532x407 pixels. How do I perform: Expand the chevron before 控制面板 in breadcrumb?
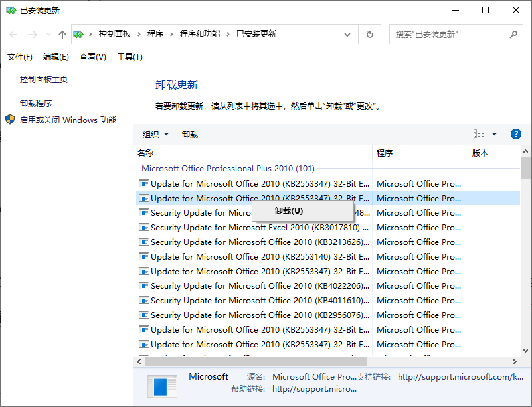tap(90, 35)
